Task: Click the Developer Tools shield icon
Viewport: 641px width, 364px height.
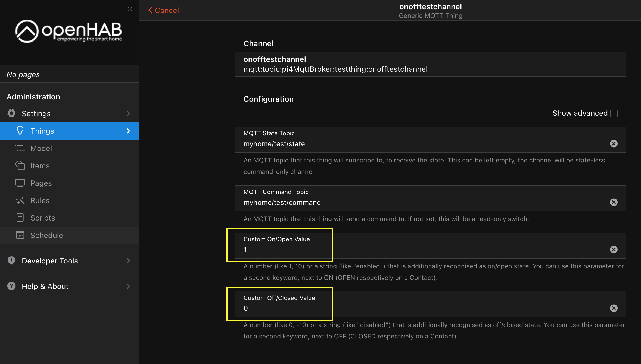Action: [x=11, y=261]
